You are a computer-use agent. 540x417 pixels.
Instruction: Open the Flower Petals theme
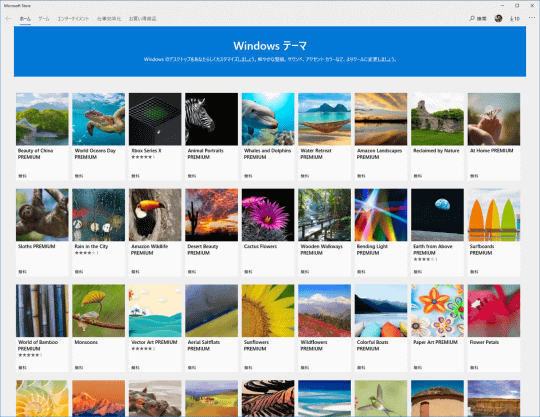(494, 328)
